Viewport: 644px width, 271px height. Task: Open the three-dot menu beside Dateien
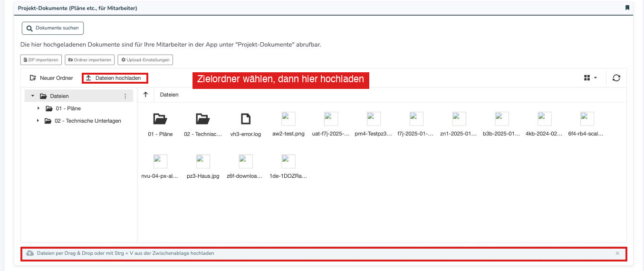click(x=125, y=96)
